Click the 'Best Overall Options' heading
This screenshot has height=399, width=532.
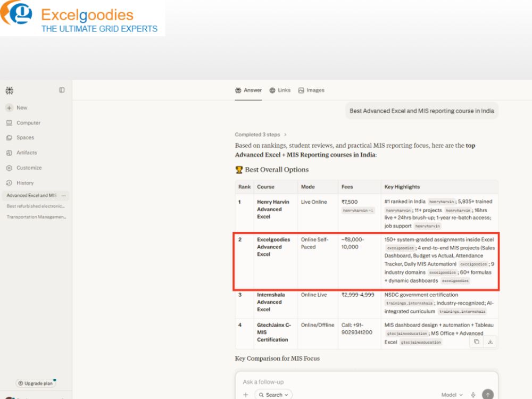(x=272, y=170)
